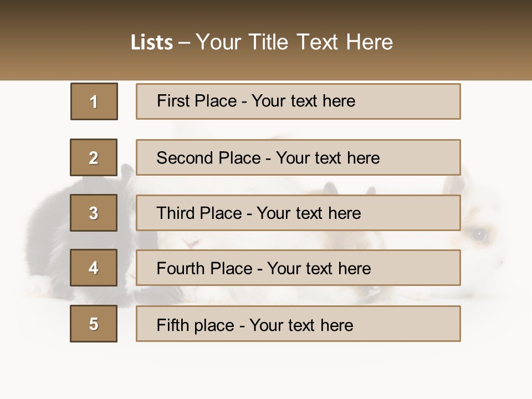Screen dimensions: 532x399
Task: Select the "Your Title Text Here" title text
Action: click(294, 42)
